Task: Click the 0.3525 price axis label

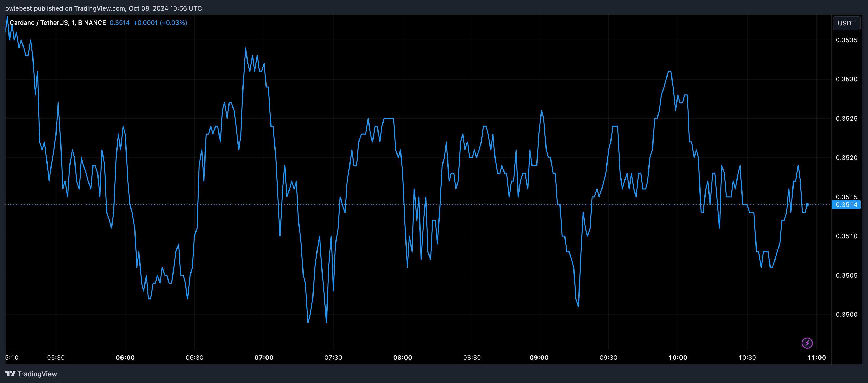Action: 846,119
